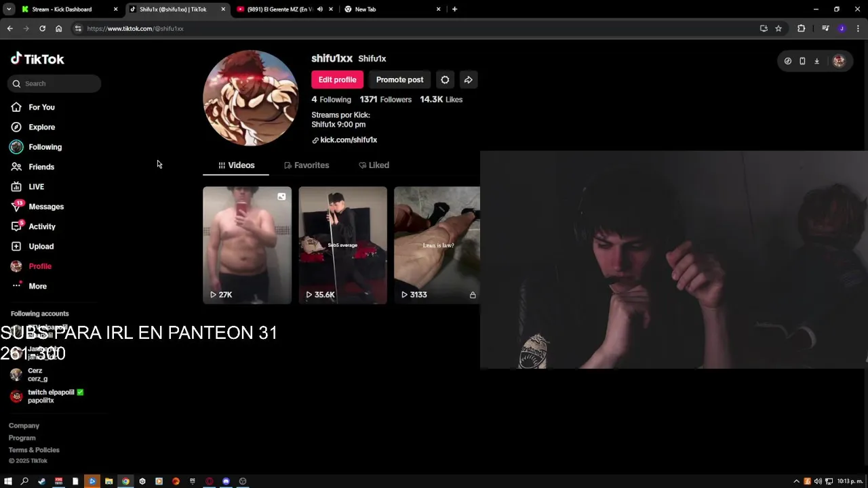
Task: Open the For You feed
Action: point(33,107)
